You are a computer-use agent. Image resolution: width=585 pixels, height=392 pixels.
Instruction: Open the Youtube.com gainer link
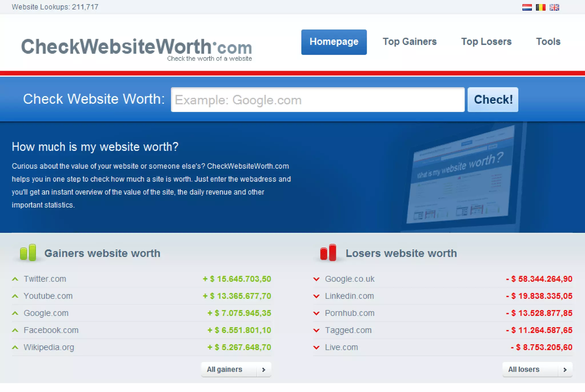[48, 296]
